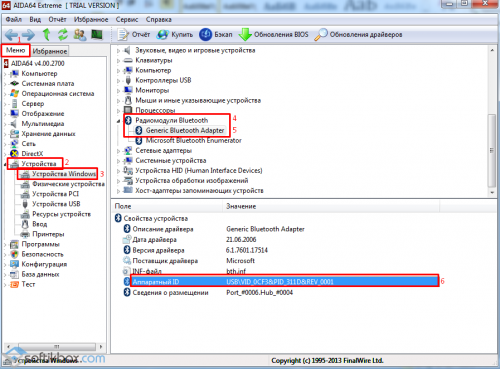
Task: Click the Back arrow toolbar icon
Action: (x=11, y=34)
